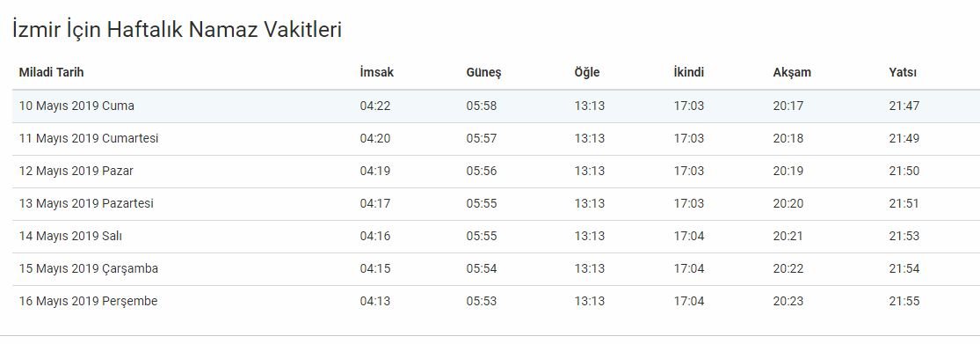Click the 13 Mayıs 2019 Pazartesi date
Viewport: 980px width, 344px height.
[x=86, y=204]
